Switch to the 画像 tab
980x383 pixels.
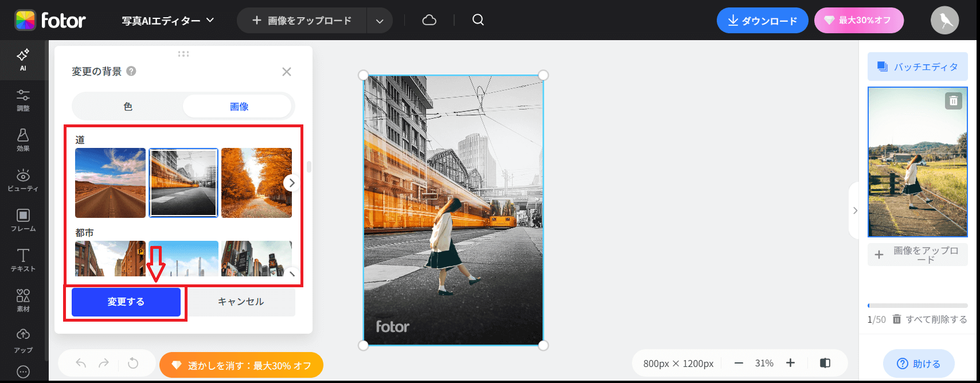click(x=239, y=107)
